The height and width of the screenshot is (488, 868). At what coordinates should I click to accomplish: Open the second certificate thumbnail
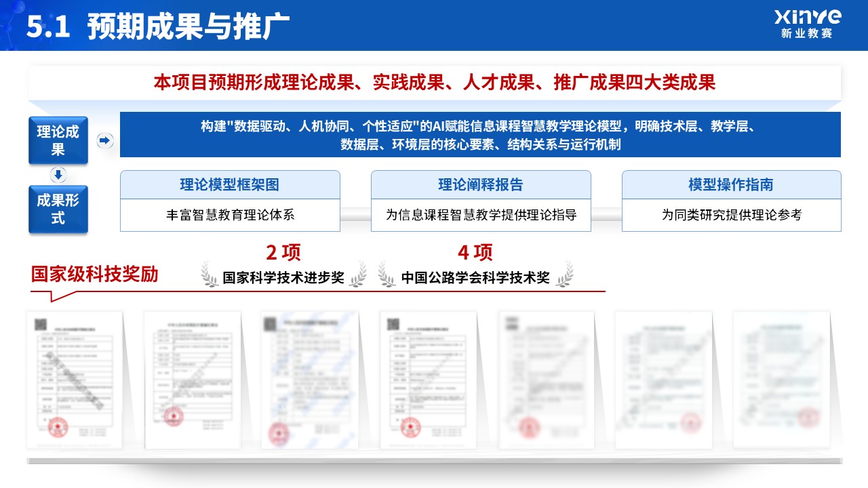point(193,380)
